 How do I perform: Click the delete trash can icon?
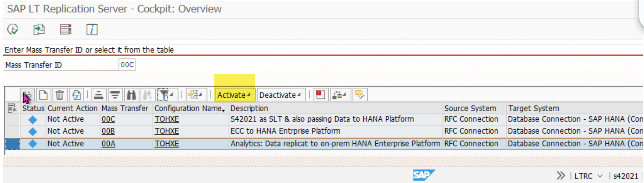click(60, 95)
